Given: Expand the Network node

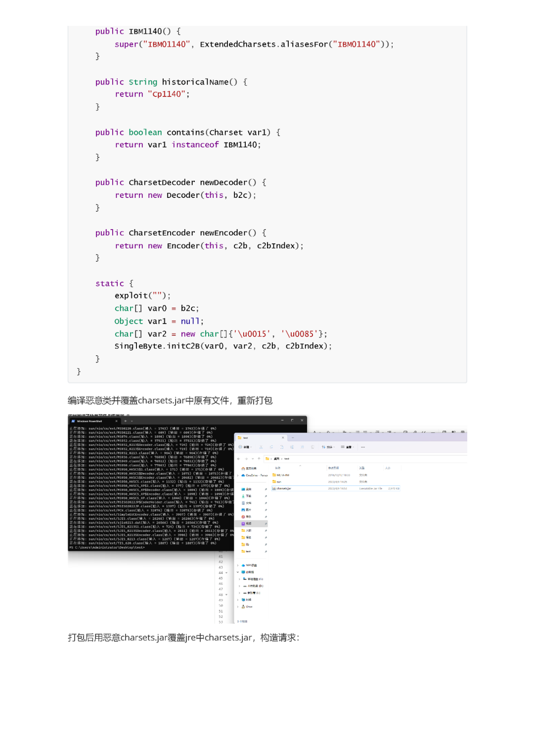Looking at the screenshot, I should click(238, 600).
